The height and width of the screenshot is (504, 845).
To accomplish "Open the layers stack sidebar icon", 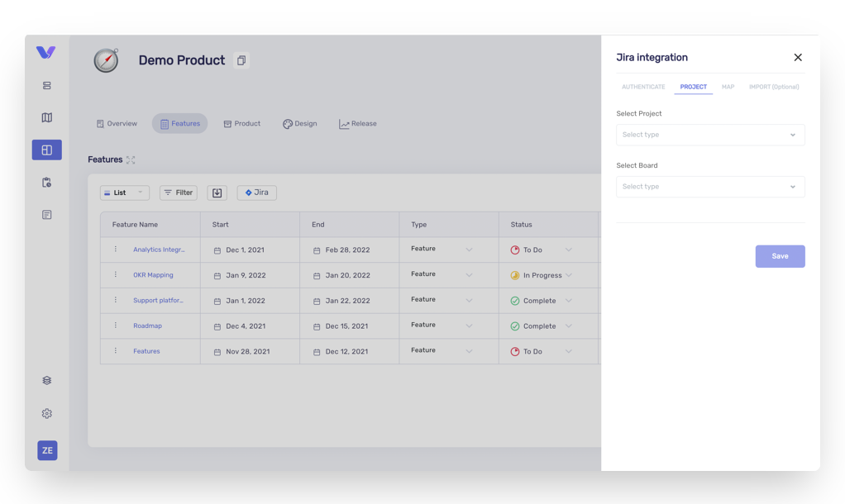I will [47, 381].
